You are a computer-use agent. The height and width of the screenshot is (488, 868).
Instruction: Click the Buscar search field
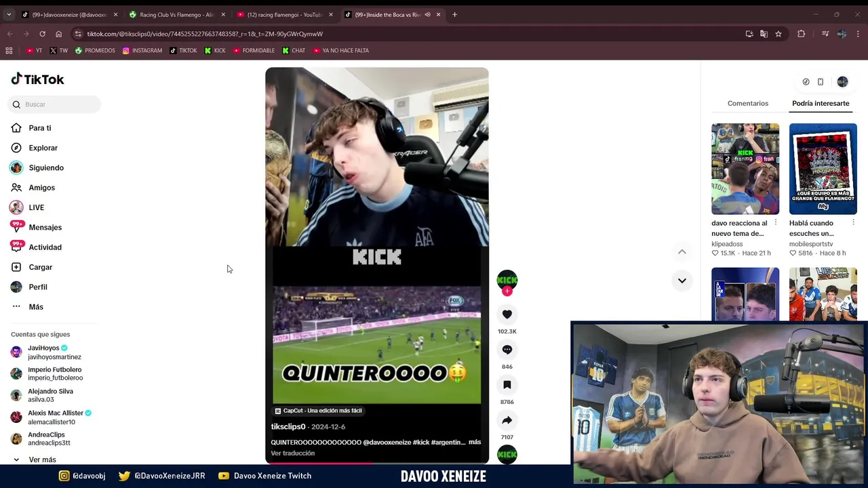(x=55, y=104)
